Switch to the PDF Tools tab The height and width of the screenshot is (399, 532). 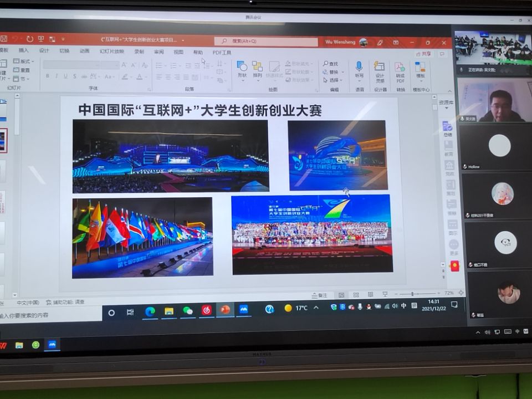coord(222,53)
